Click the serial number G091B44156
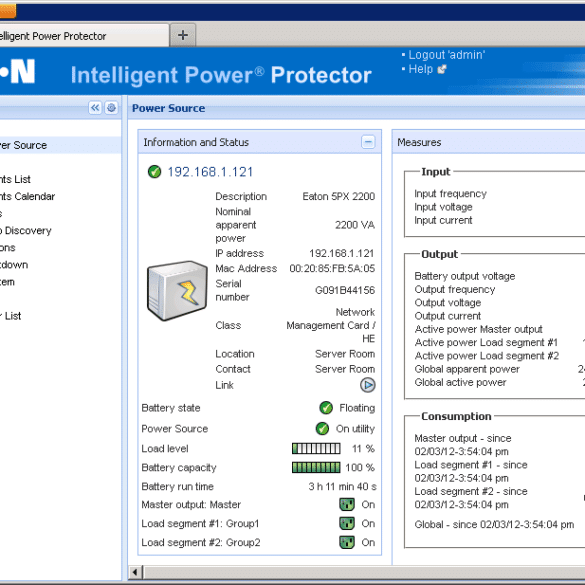The image size is (585, 585). point(345,290)
